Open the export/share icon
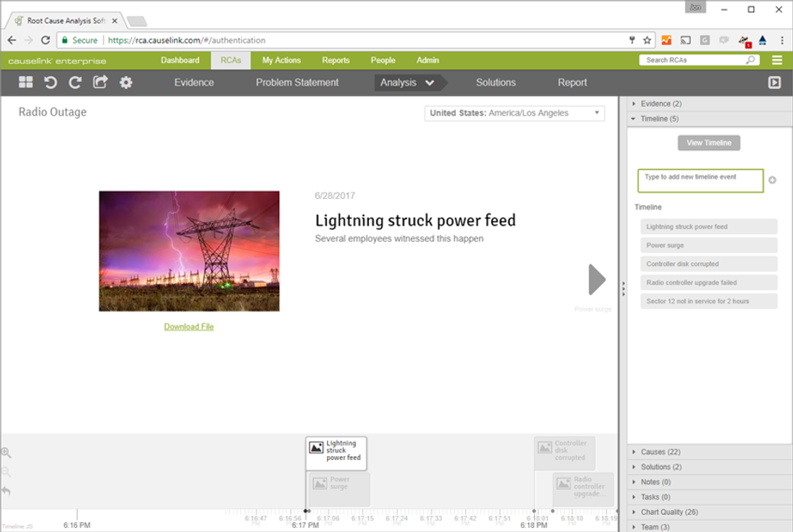The width and height of the screenshot is (793, 532). pyautogui.click(x=100, y=82)
